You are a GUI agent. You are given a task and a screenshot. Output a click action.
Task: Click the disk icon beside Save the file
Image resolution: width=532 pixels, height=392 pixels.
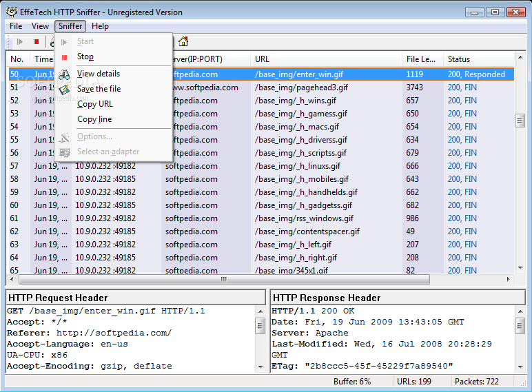[x=64, y=89]
